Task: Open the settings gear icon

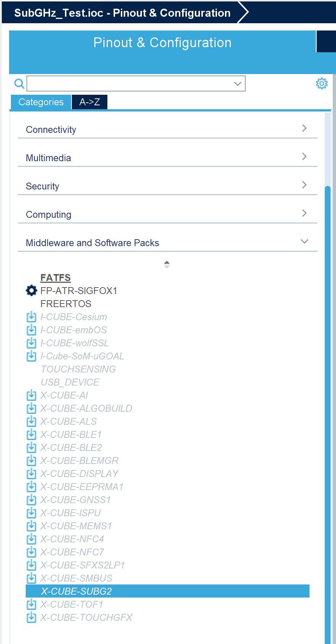Action: tap(321, 83)
